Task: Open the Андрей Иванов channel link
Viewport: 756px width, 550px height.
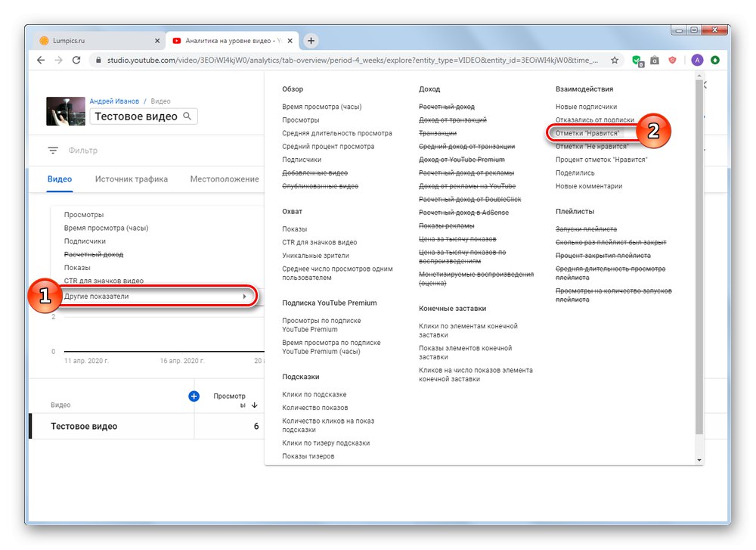Action: (x=114, y=101)
